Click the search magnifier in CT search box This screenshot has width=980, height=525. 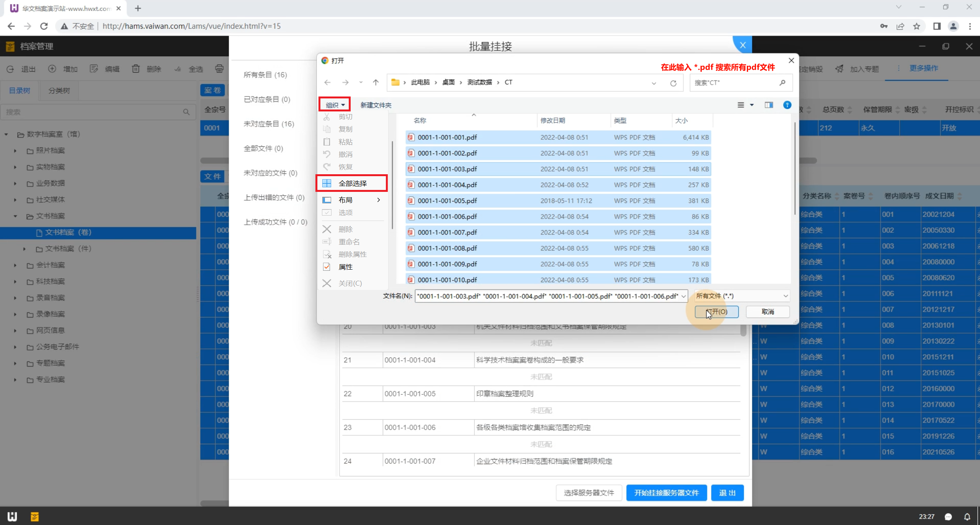tap(782, 83)
